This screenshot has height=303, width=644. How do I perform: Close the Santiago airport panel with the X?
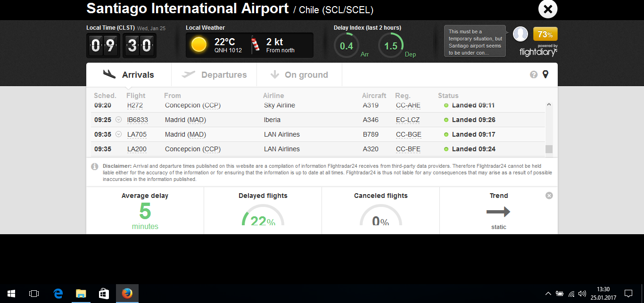(548, 9)
